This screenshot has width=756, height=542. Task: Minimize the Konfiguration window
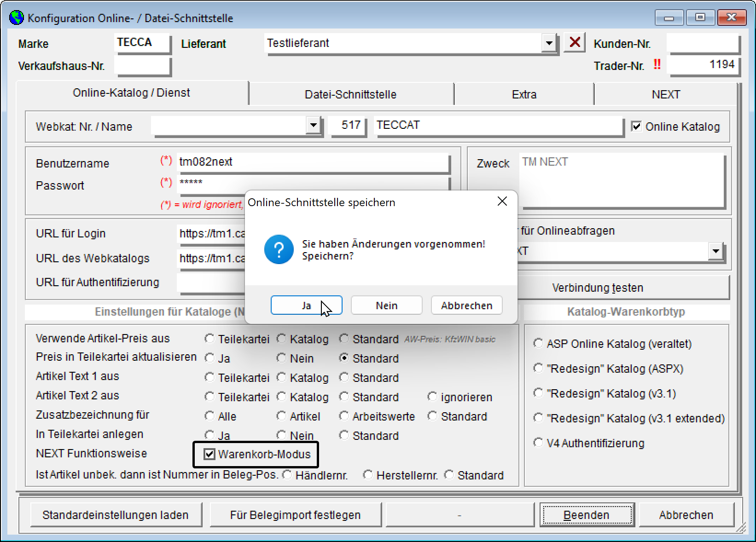669,17
